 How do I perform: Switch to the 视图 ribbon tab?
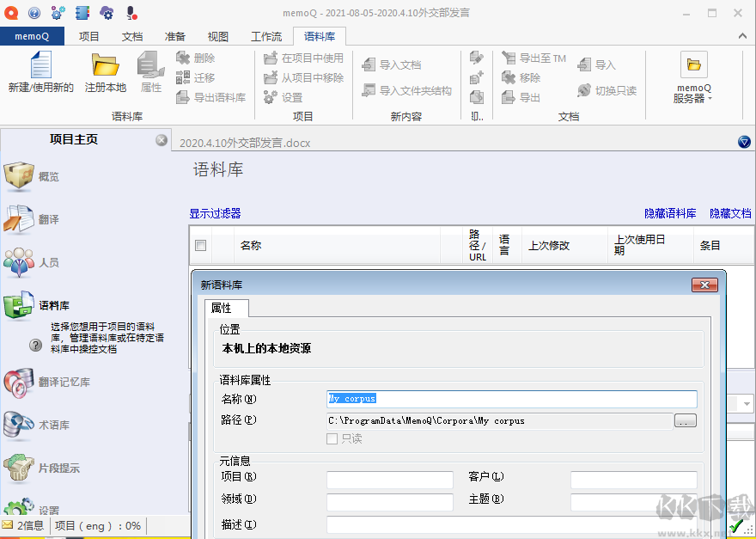[218, 37]
